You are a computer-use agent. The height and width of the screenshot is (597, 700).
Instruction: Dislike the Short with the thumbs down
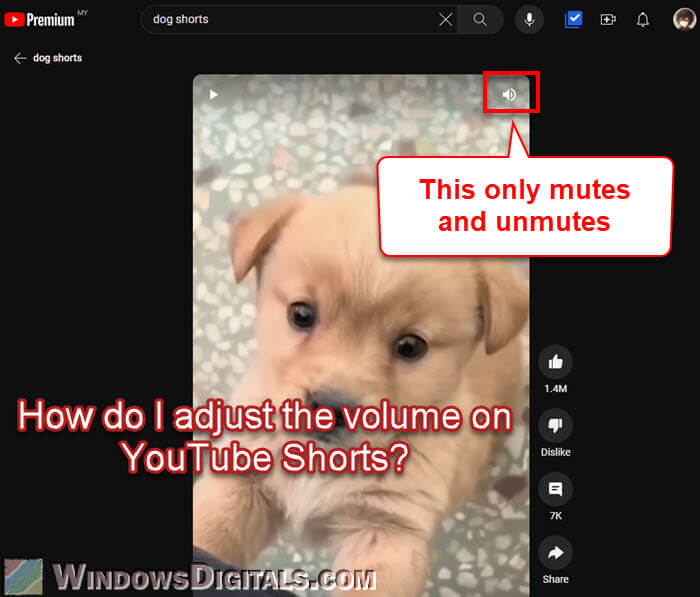[555, 425]
